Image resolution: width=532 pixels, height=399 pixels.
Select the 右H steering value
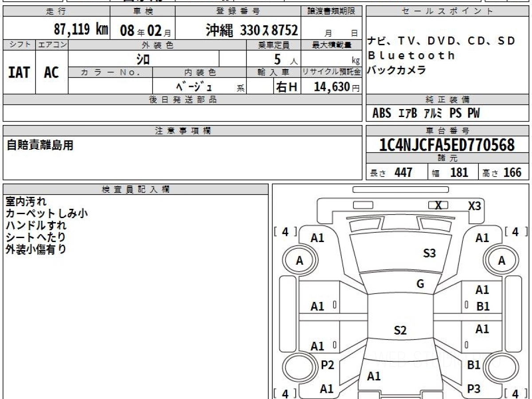coord(286,87)
